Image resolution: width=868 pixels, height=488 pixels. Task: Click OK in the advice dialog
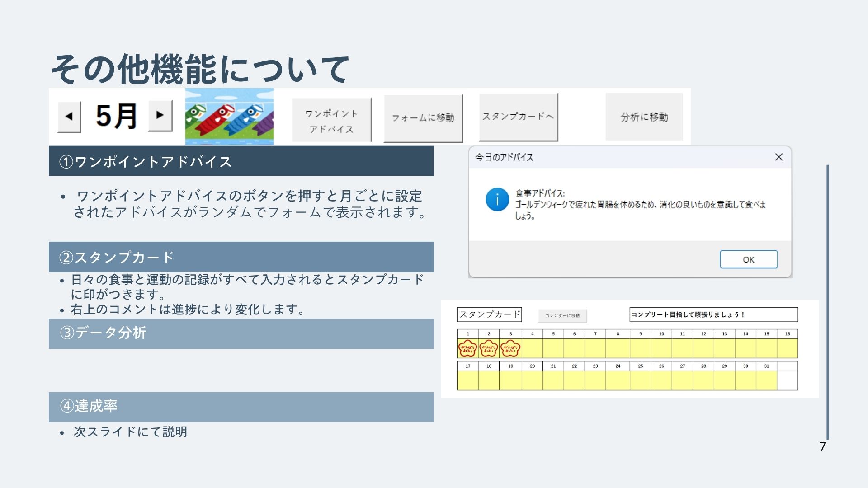(748, 259)
